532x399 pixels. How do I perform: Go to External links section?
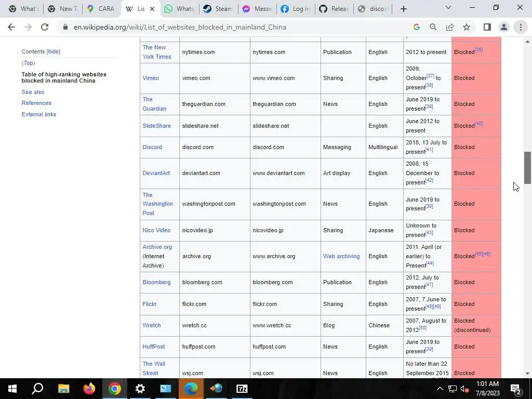pyautogui.click(x=38, y=114)
